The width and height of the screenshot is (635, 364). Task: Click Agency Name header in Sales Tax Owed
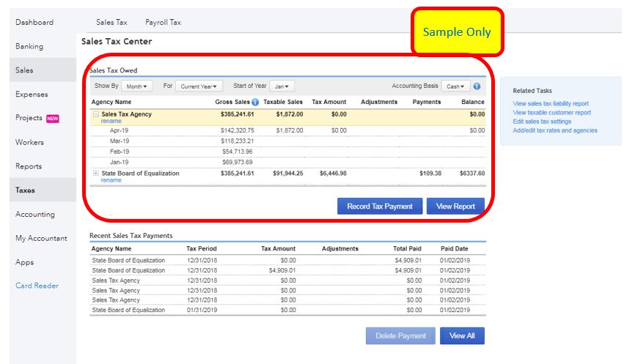[111, 102]
